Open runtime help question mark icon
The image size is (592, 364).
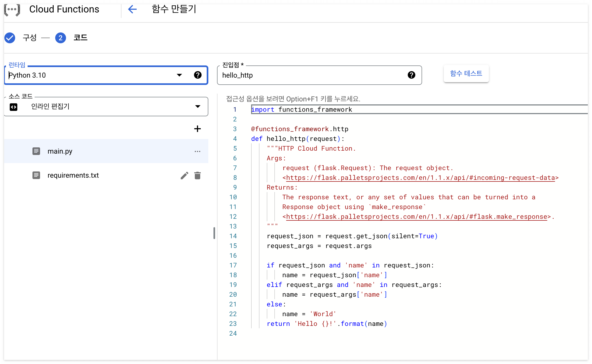(198, 75)
